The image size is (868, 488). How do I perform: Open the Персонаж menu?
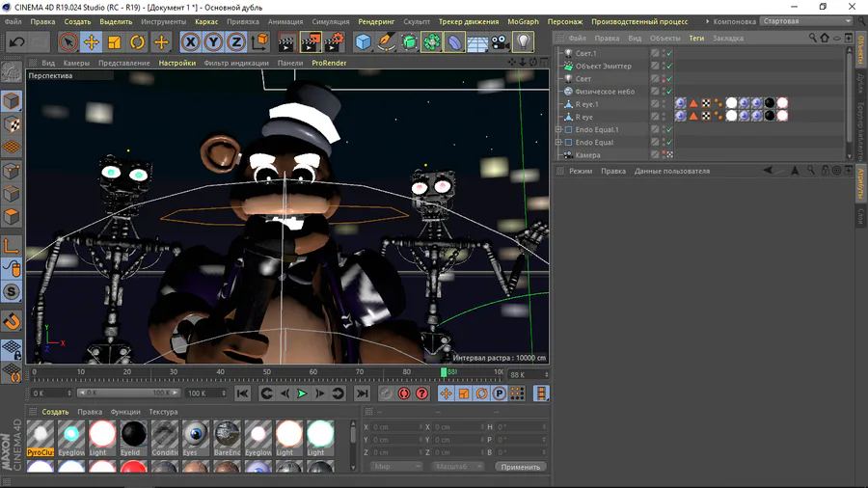click(x=565, y=21)
